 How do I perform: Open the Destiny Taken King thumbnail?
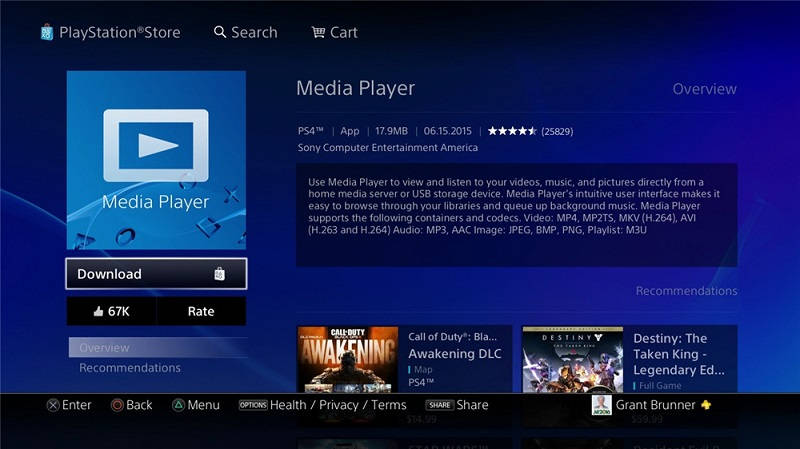point(572,359)
